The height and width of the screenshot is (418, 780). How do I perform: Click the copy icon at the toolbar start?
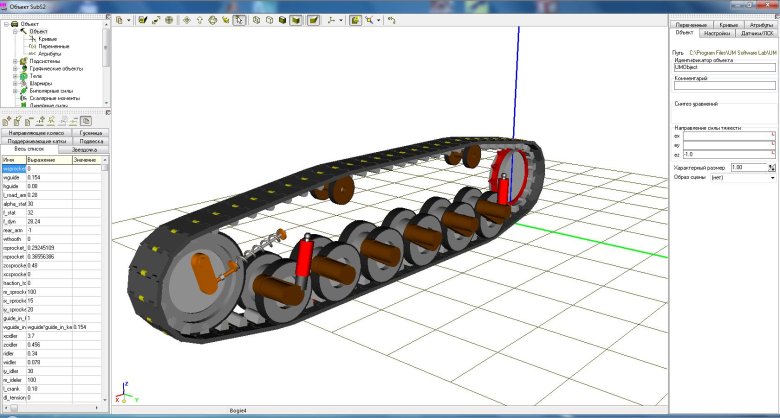coord(119,19)
